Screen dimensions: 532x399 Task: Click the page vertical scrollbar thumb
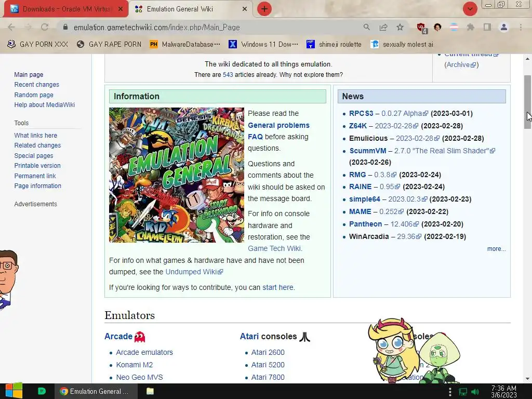pos(527,102)
